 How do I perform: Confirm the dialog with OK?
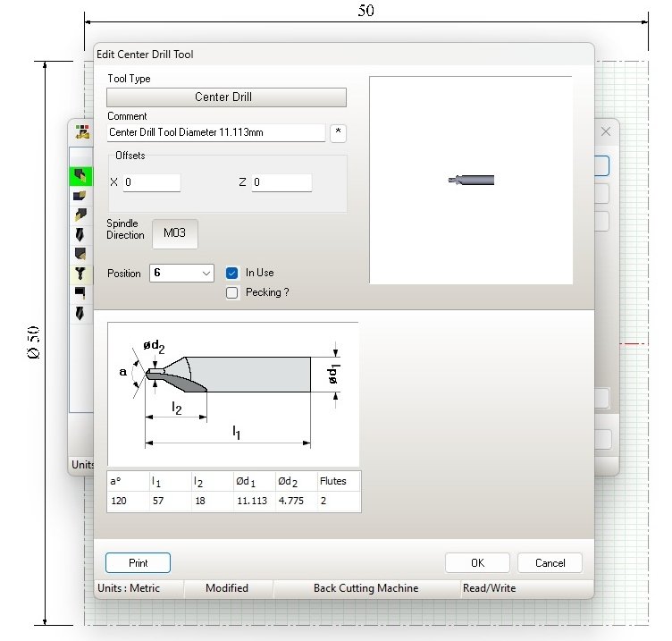pyautogui.click(x=477, y=563)
